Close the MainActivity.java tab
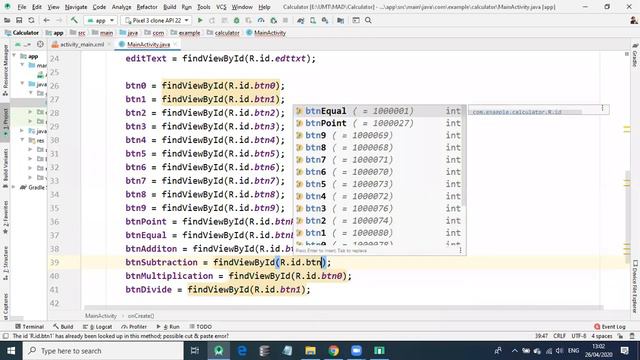 pos(176,44)
